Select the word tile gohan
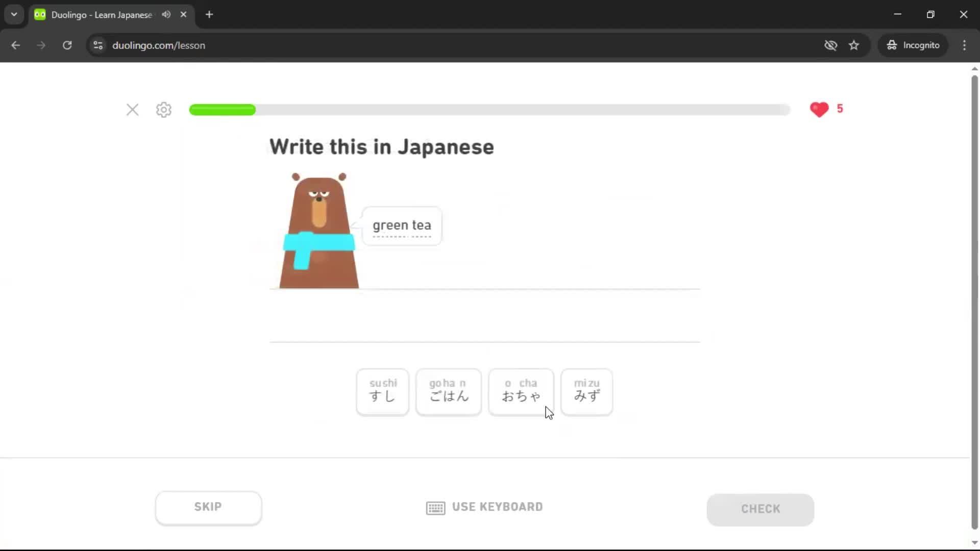 point(448,392)
